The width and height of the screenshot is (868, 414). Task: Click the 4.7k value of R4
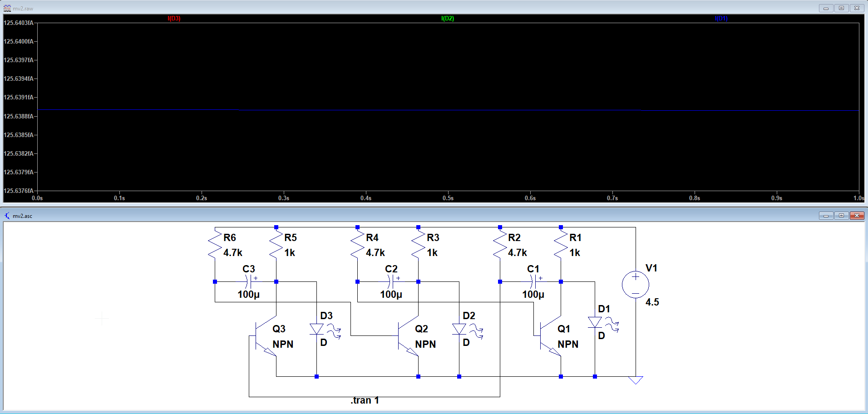(x=375, y=253)
